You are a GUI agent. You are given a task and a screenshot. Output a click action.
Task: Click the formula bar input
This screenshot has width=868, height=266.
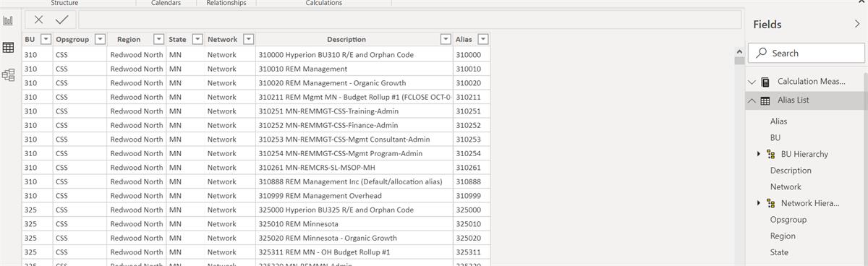[409, 20]
